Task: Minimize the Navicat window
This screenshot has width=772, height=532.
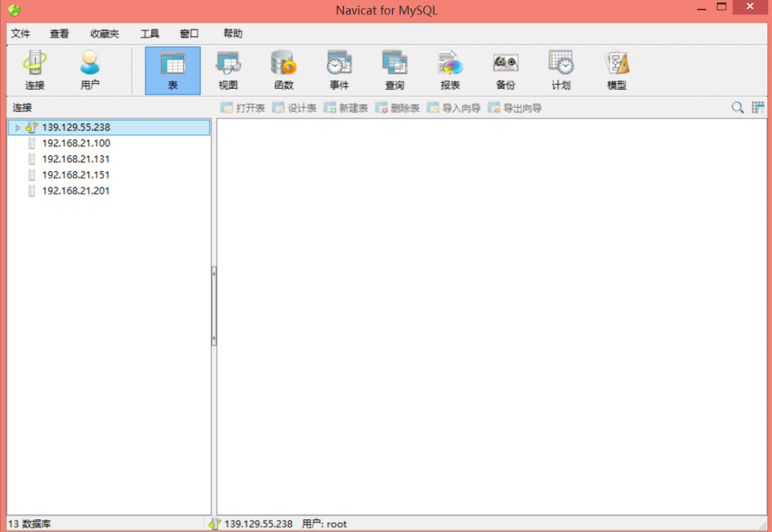Action: (x=702, y=8)
